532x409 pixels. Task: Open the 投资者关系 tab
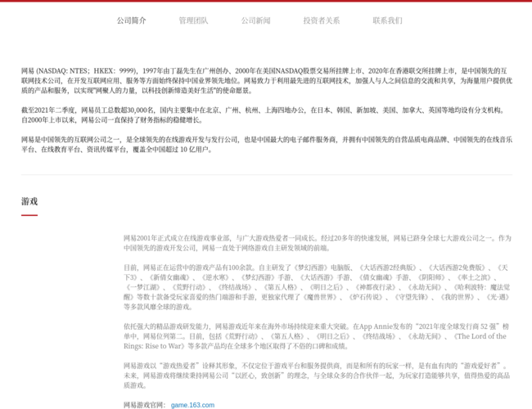[x=322, y=20]
